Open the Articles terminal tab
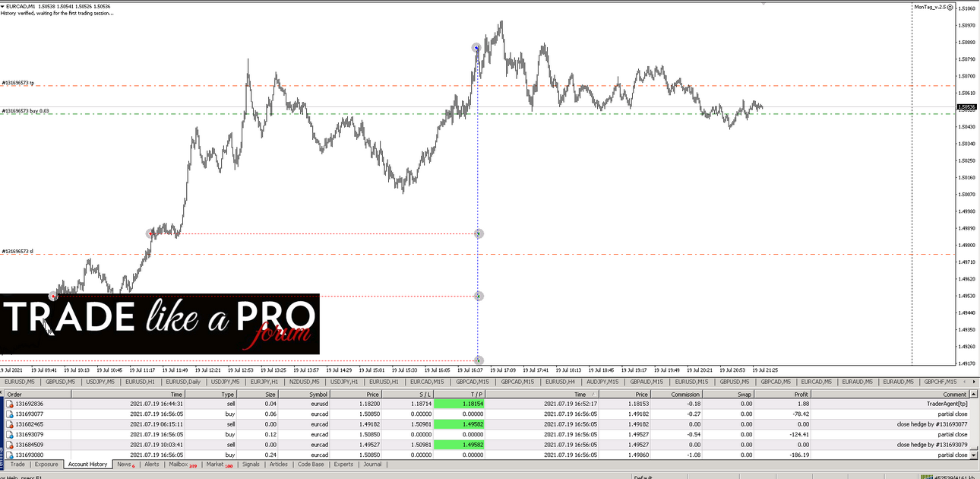 click(x=279, y=464)
